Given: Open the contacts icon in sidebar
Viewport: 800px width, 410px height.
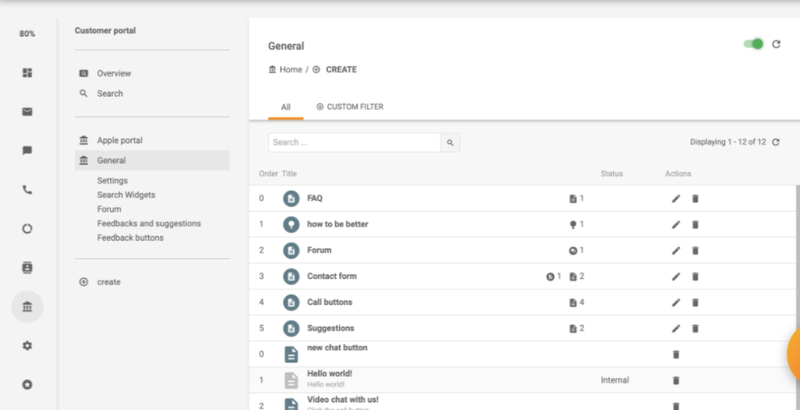Looking at the screenshot, I should point(27,267).
